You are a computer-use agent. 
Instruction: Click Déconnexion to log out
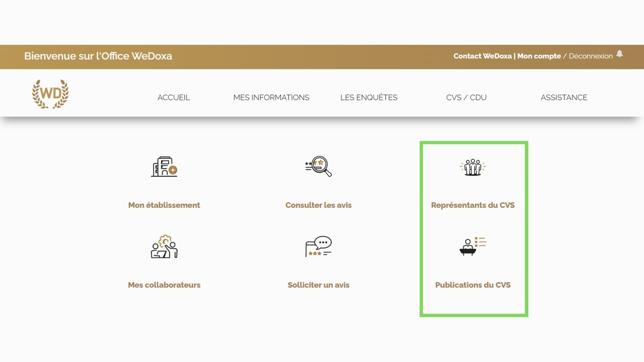pyautogui.click(x=590, y=56)
